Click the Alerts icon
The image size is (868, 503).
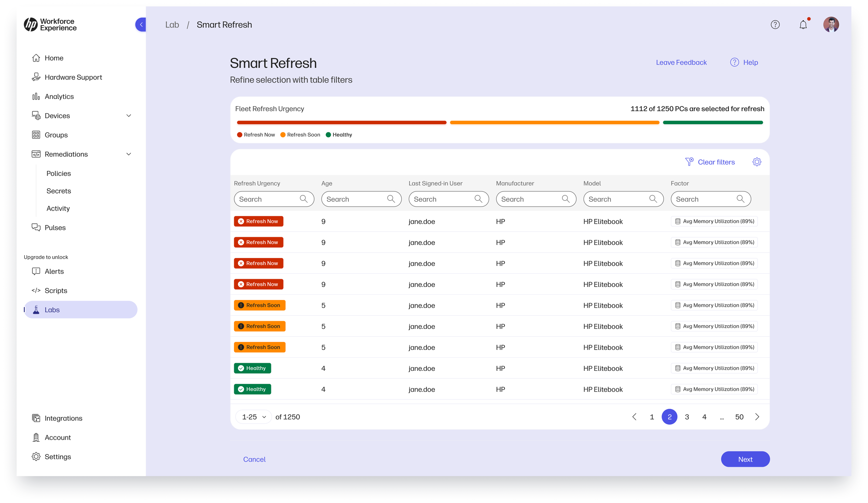tap(36, 271)
